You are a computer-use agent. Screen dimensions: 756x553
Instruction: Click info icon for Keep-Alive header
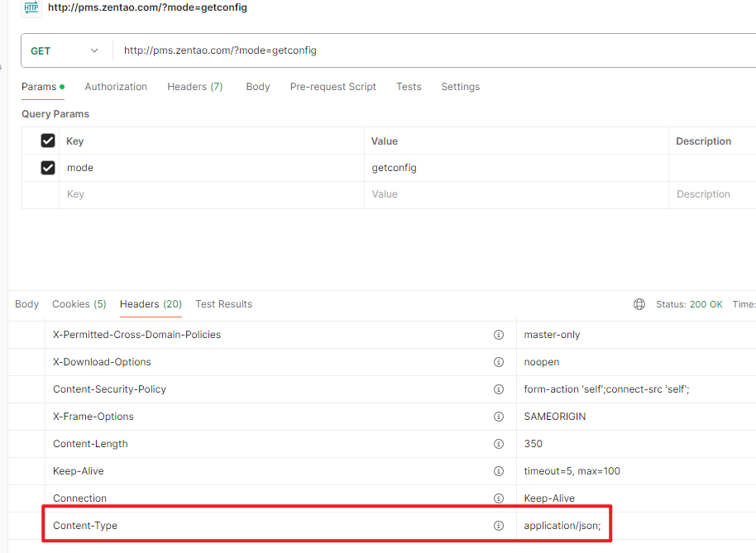tap(499, 471)
